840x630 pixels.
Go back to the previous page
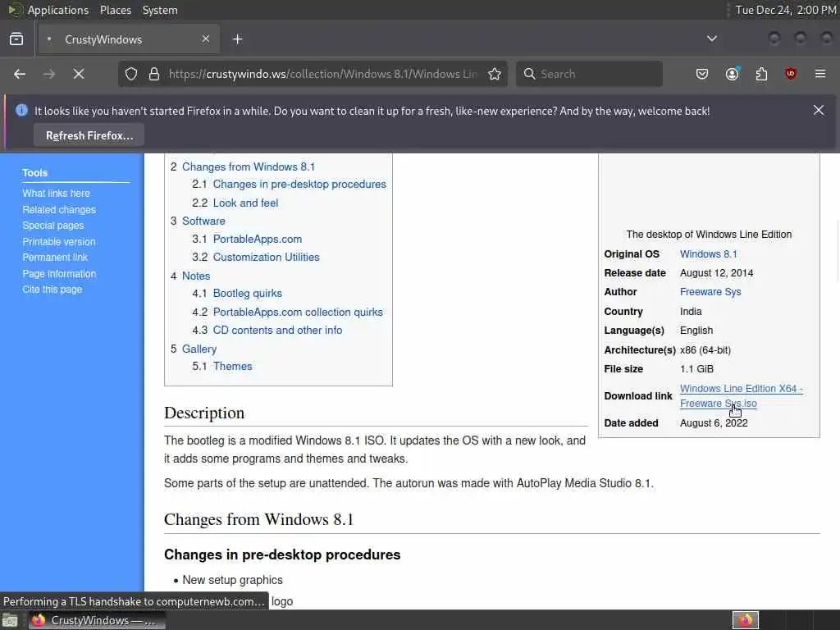[20, 74]
